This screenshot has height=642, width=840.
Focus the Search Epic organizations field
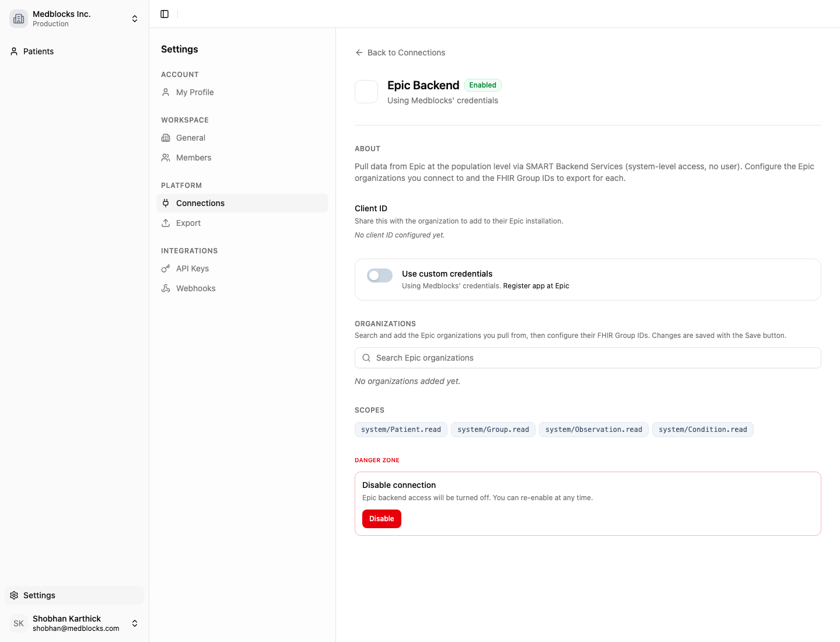[588, 358]
